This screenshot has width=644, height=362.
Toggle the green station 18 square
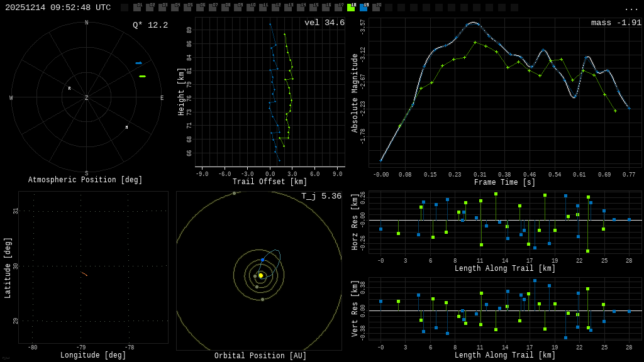351,8
